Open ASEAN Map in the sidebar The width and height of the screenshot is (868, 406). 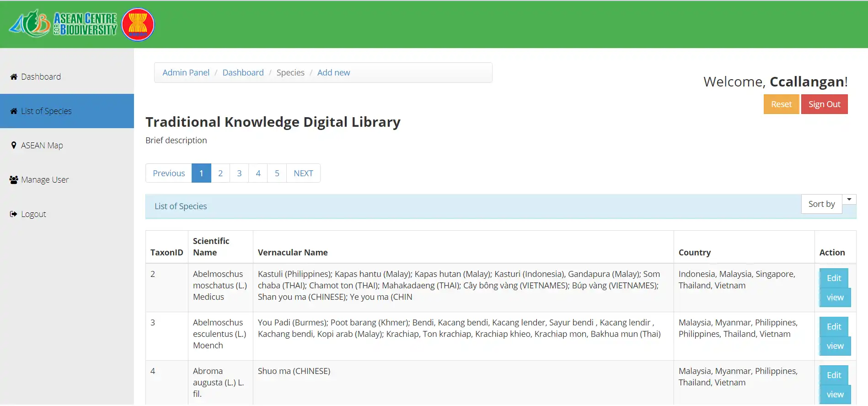click(x=67, y=145)
